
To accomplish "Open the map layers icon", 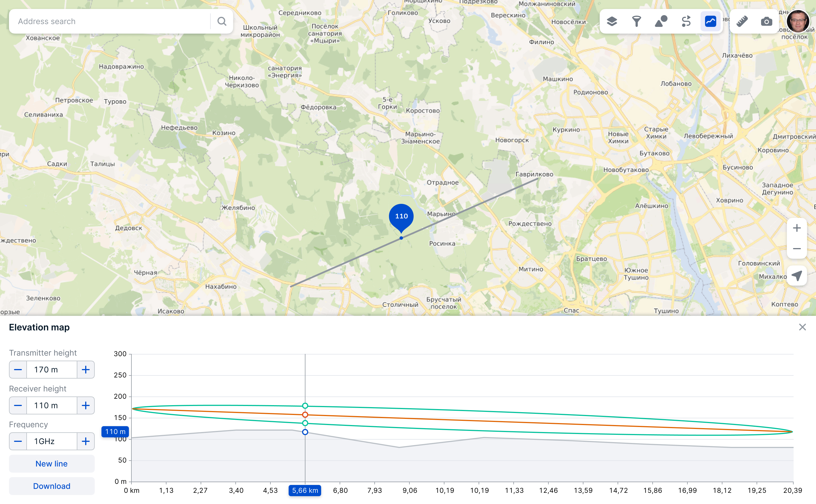I will pyautogui.click(x=612, y=22).
